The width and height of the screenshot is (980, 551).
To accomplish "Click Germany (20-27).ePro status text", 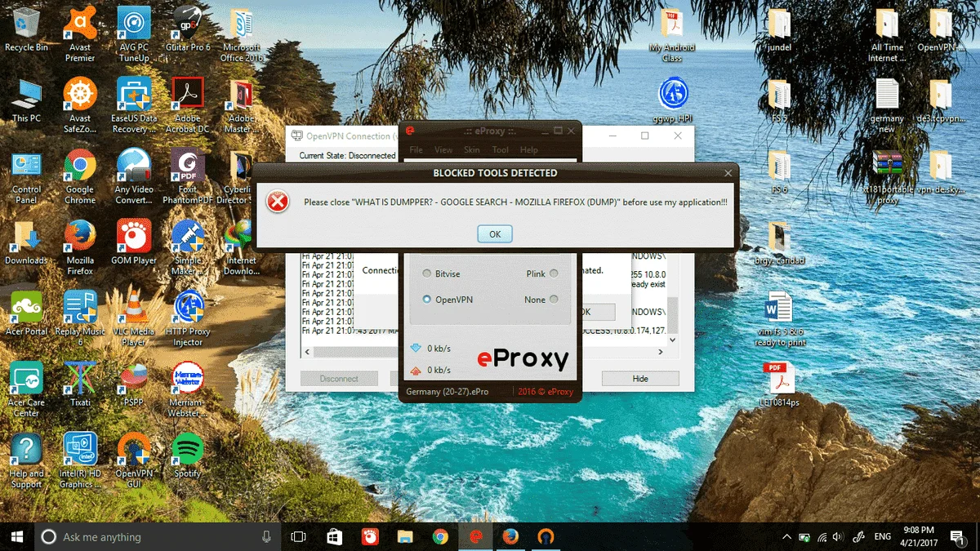I will [448, 392].
